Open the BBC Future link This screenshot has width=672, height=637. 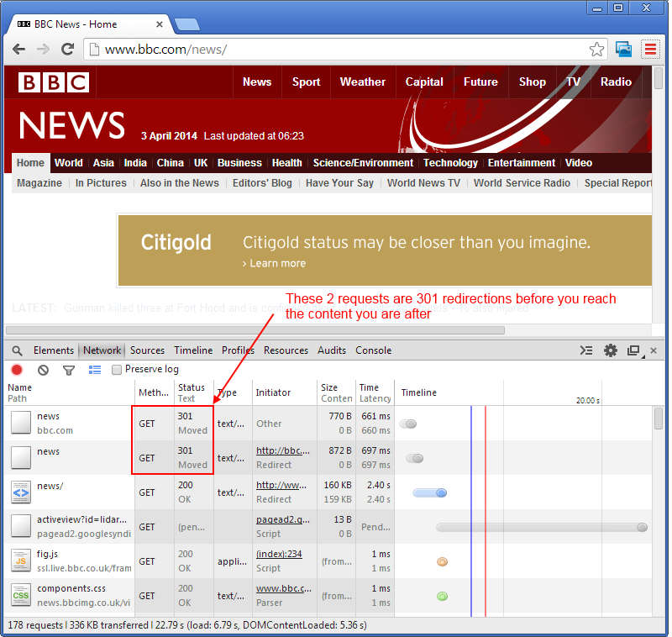click(x=480, y=82)
